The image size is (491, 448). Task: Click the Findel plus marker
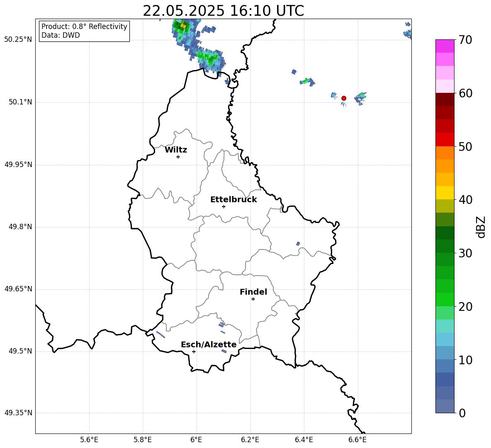coord(253,299)
